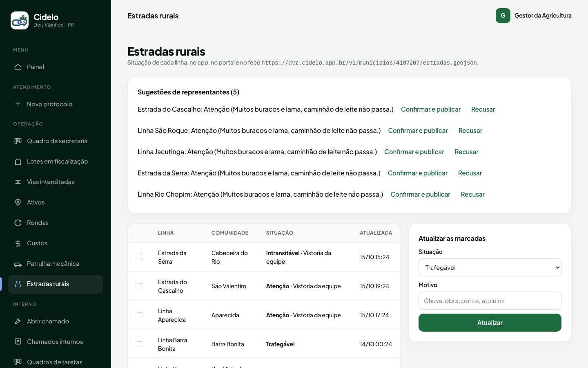Click the Motivo input field

click(490, 301)
